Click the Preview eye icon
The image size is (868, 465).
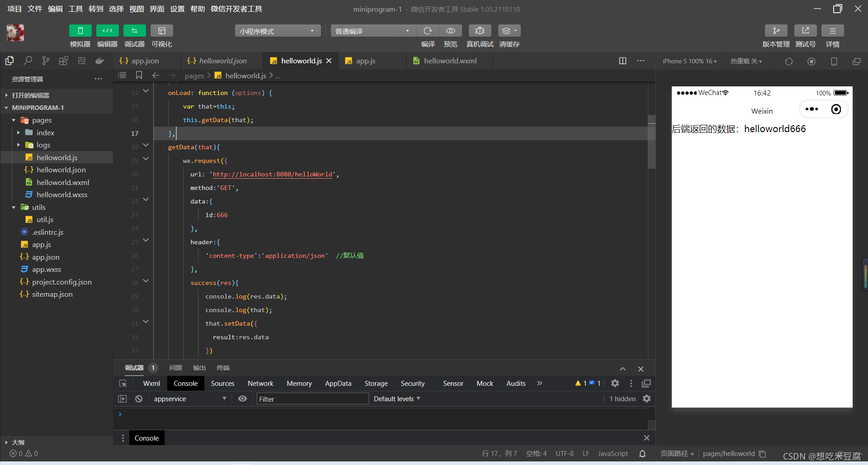[451, 31]
